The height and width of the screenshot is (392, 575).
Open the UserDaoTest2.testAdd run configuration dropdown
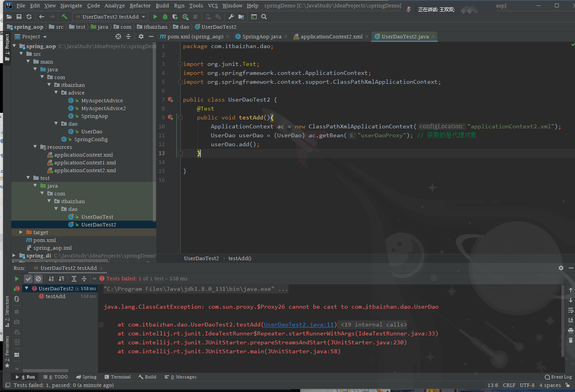click(110, 17)
